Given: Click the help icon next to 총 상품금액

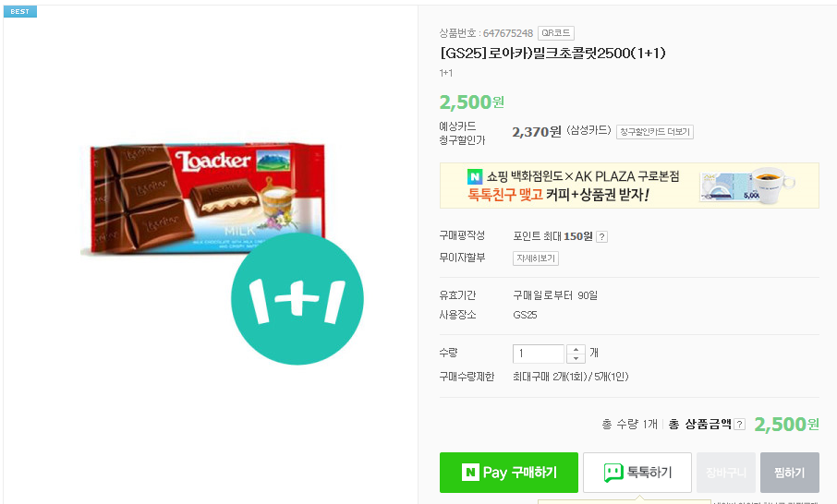Looking at the screenshot, I should tap(739, 425).
